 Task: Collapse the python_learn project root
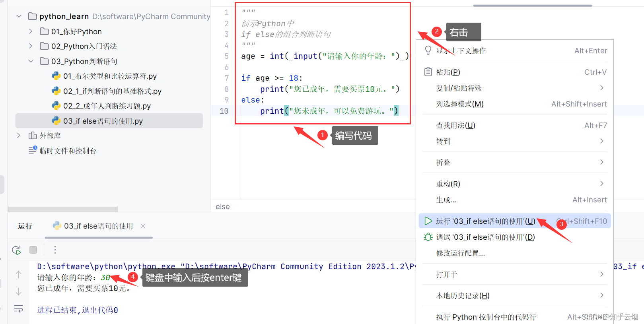pos(19,16)
